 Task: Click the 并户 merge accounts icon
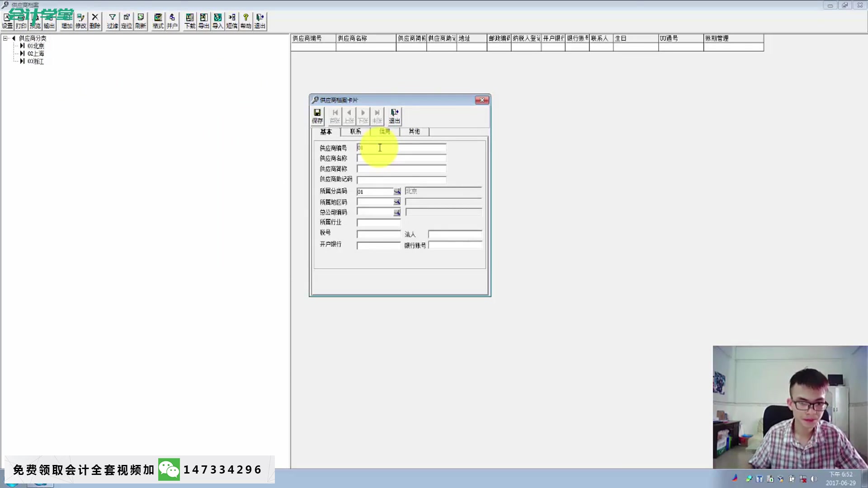172,21
